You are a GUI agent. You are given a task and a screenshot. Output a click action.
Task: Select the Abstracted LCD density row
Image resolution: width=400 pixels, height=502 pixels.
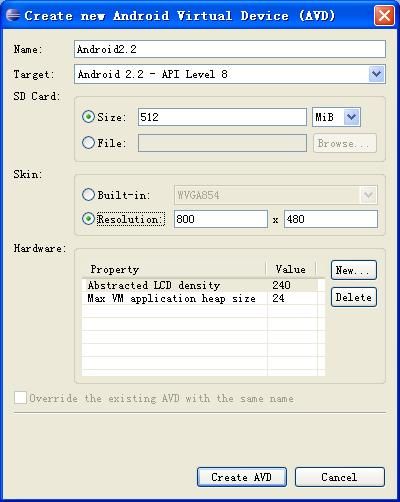200,285
